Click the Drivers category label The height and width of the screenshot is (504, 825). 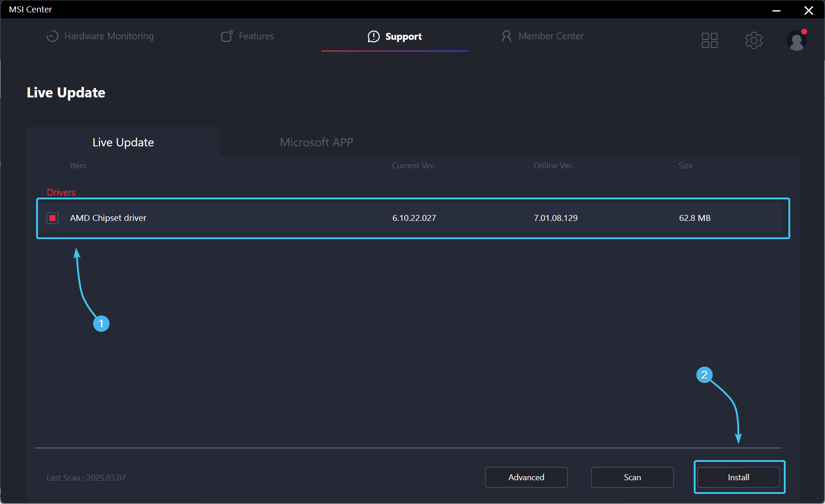61,193
